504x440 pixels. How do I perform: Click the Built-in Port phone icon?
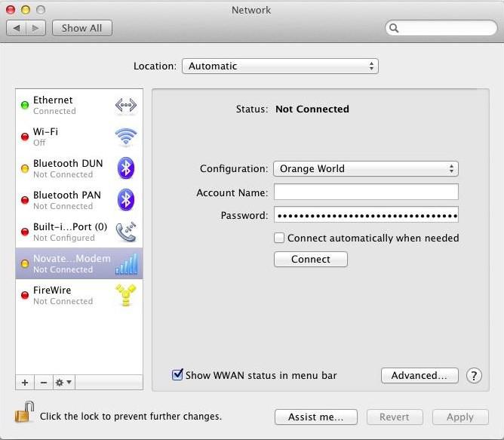point(125,232)
